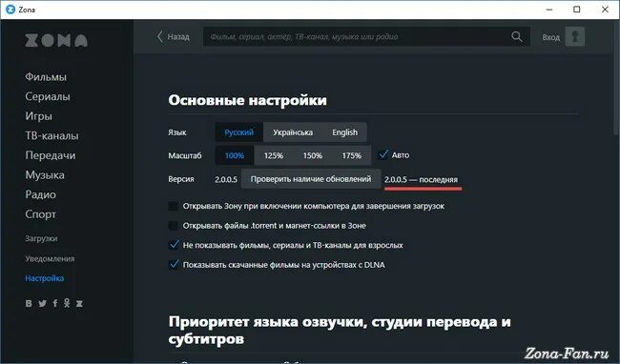Set scale to 100%
The width and height of the screenshot is (620, 364).
pos(235,155)
